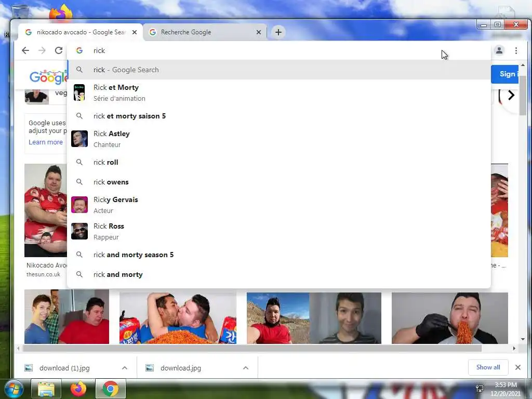
Task: Open a new tab with plus button
Action: pyautogui.click(x=278, y=32)
